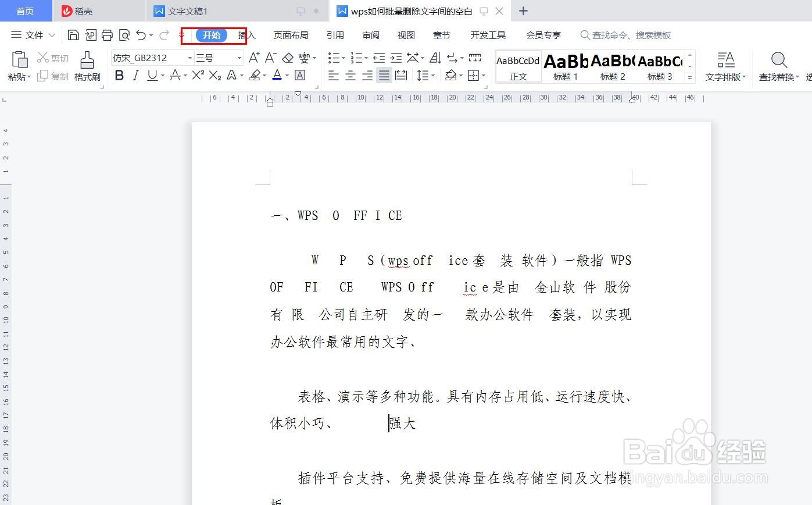812x505 pixels.
Task: Open the 文件 menu dropdown
Action: point(33,35)
